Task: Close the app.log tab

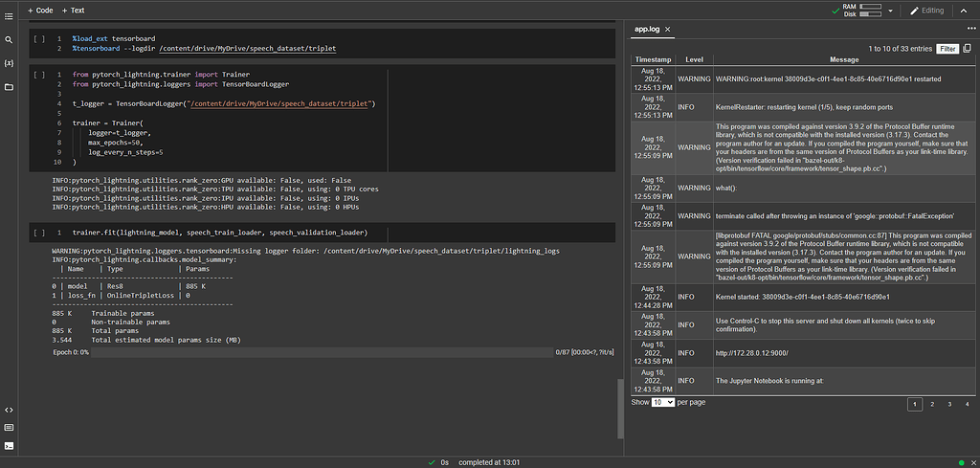Action: 668,31
